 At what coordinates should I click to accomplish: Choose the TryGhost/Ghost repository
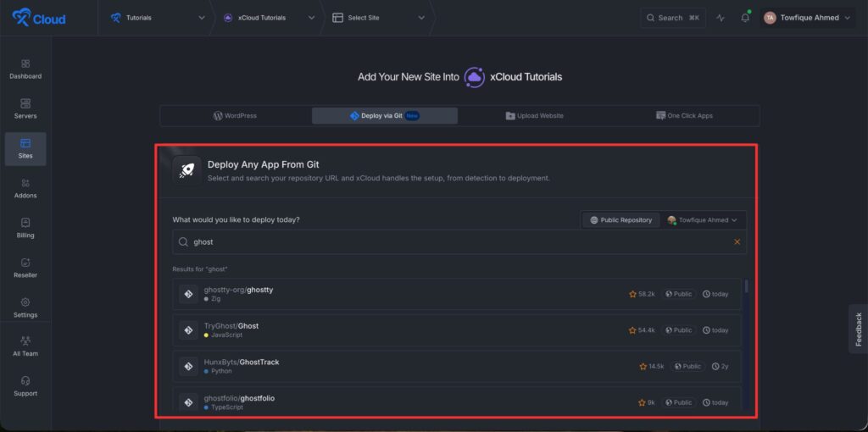(457, 330)
